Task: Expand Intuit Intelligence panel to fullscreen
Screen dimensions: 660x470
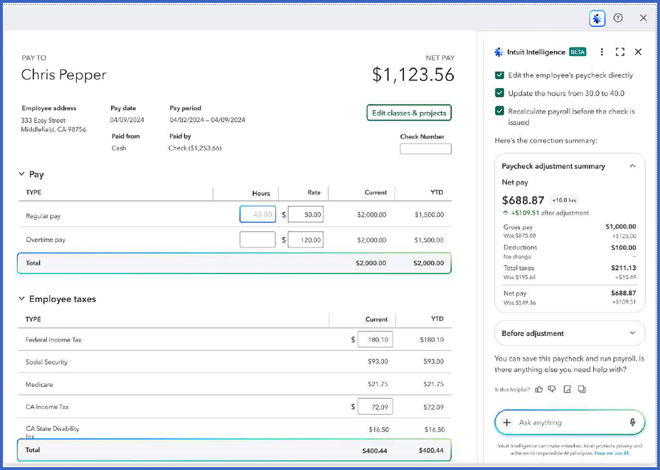Action: [620, 52]
